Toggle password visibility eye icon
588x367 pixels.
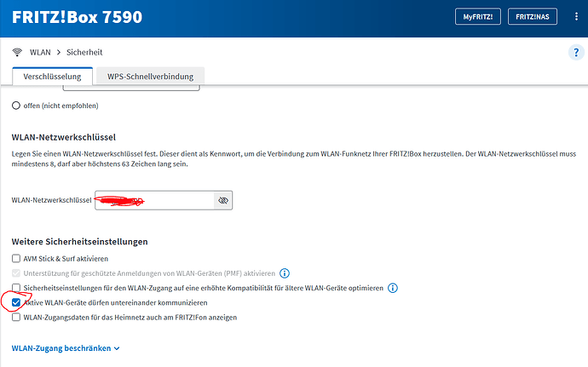(x=223, y=200)
